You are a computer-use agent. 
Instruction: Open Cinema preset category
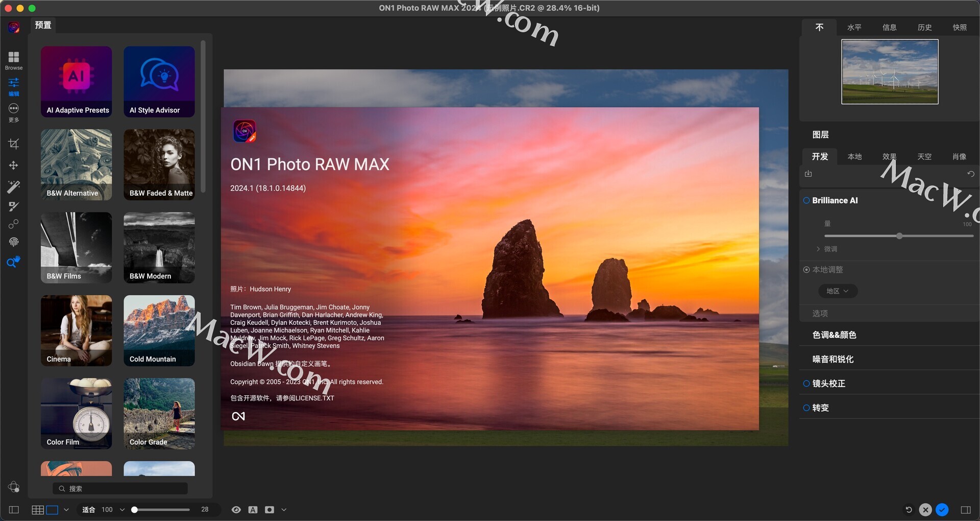click(76, 330)
